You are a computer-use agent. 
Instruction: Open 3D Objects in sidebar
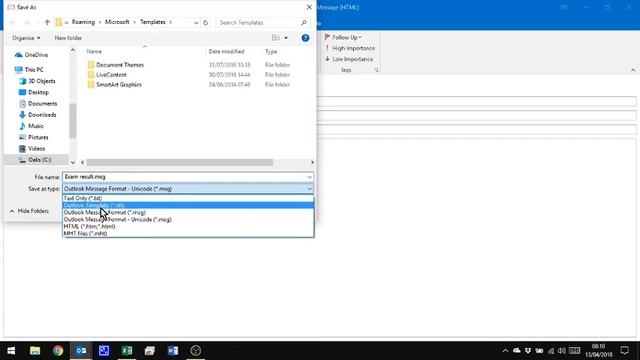[37, 81]
